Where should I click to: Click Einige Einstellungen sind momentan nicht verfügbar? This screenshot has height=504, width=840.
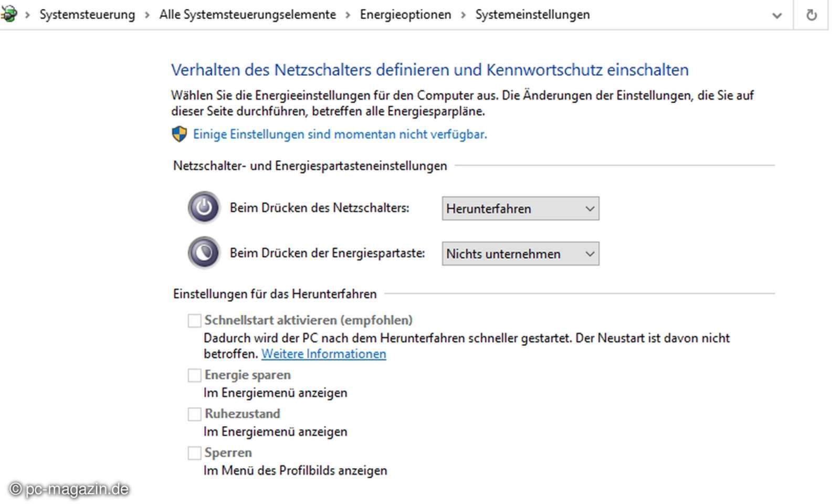tap(340, 134)
